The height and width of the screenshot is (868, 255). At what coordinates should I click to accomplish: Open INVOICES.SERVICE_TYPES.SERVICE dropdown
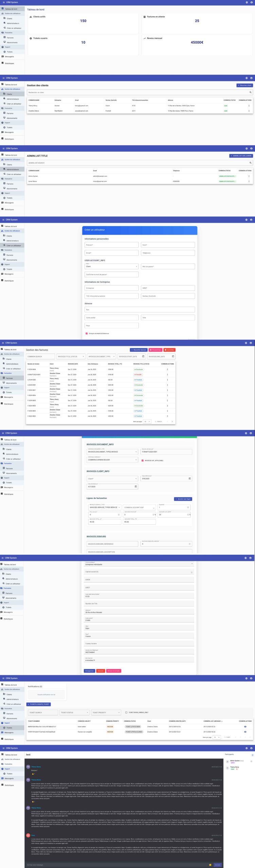105,507
